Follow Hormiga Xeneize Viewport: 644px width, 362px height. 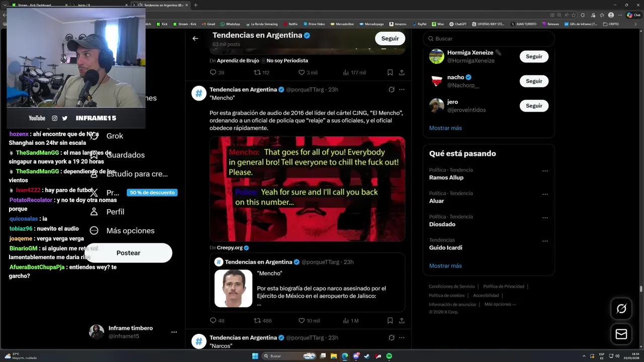pos(534,56)
